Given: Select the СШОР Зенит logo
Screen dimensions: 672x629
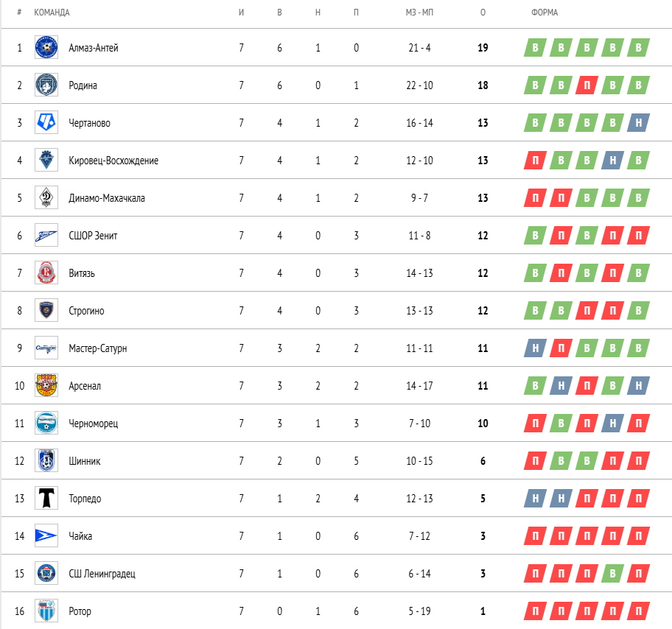Looking at the screenshot, I should click(x=46, y=235).
